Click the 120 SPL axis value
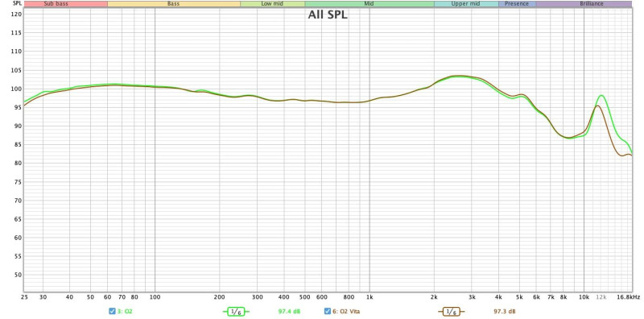Image resolution: width=644 pixels, height=319 pixels. point(17,14)
